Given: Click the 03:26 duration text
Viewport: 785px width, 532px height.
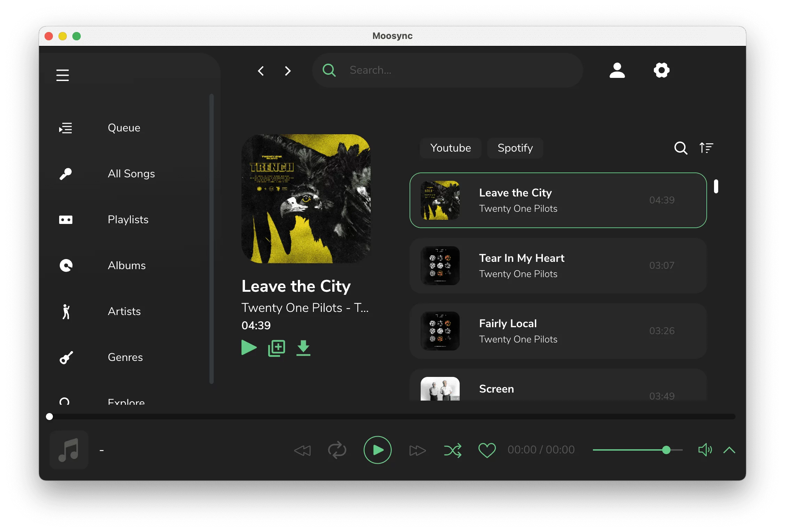Looking at the screenshot, I should click(x=662, y=331).
